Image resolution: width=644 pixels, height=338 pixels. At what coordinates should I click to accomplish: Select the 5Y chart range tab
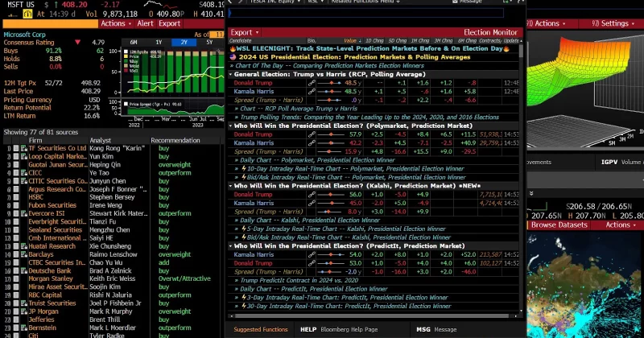pyautogui.click(x=209, y=43)
